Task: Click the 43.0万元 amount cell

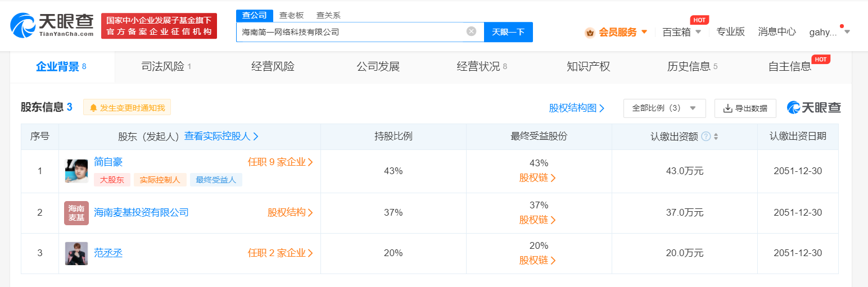Action: coord(685,171)
